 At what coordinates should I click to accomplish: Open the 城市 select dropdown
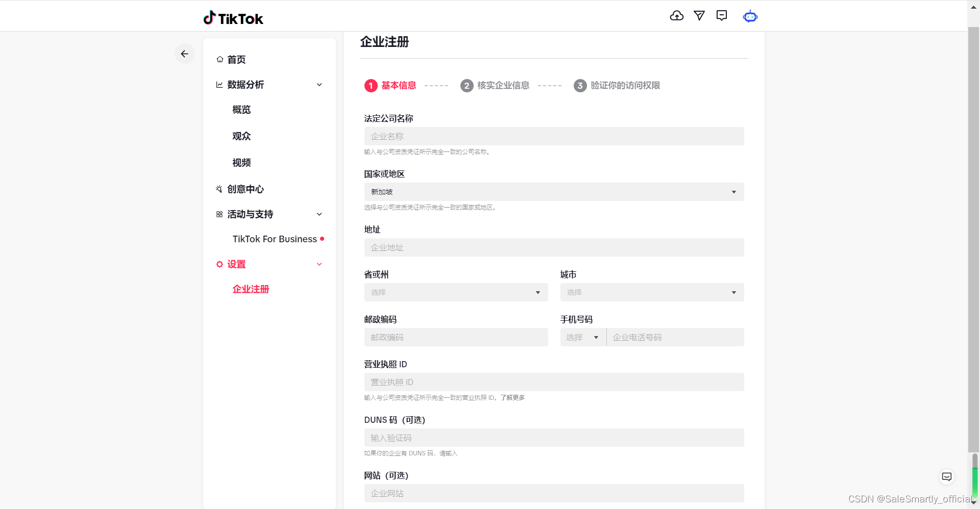(652, 292)
